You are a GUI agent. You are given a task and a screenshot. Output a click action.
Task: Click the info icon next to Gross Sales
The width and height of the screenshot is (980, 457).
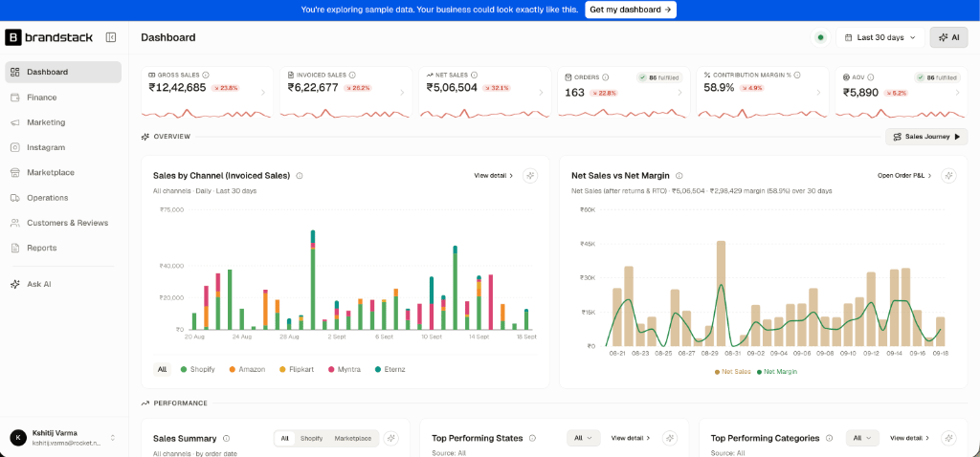click(206, 75)
